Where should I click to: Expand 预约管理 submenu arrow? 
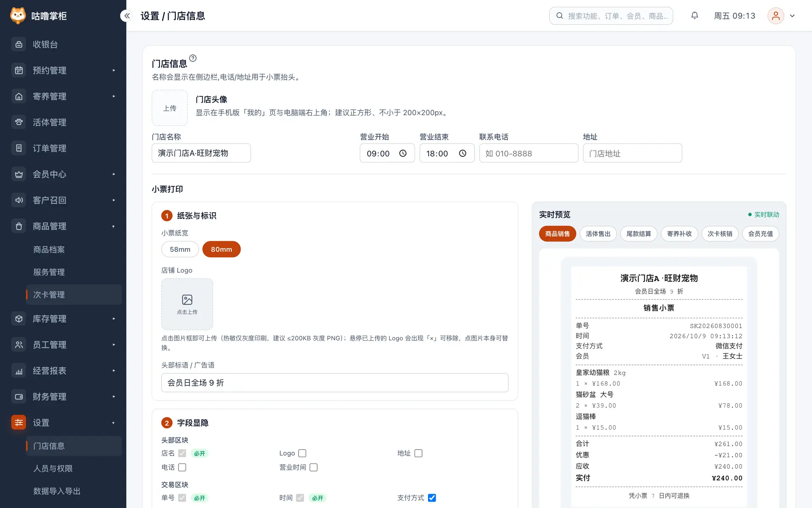tap(114, 70)
